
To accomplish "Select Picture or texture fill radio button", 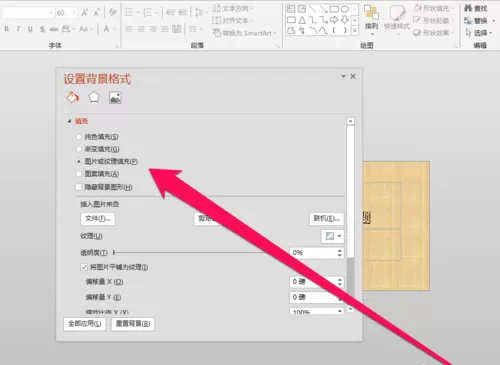I will coord(79,161).
